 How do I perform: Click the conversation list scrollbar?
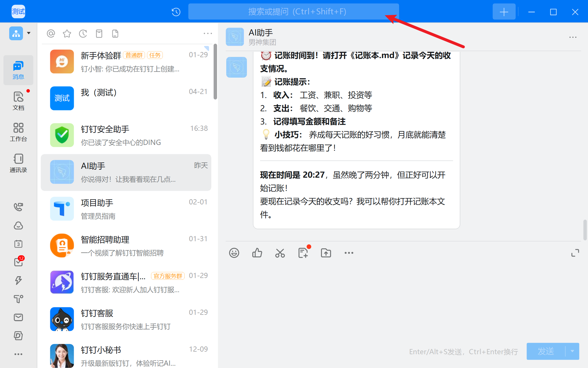[215, 72]
